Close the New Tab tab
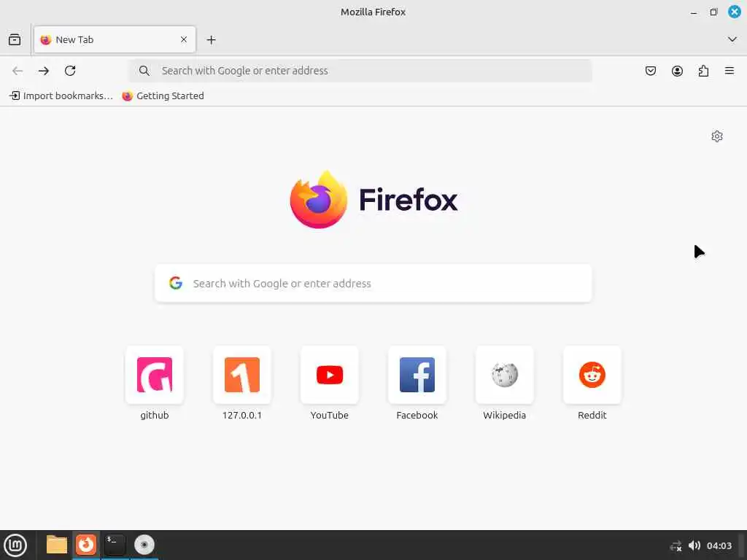The height and width of the screenshot is (560, 747). (x=184, y=39)
